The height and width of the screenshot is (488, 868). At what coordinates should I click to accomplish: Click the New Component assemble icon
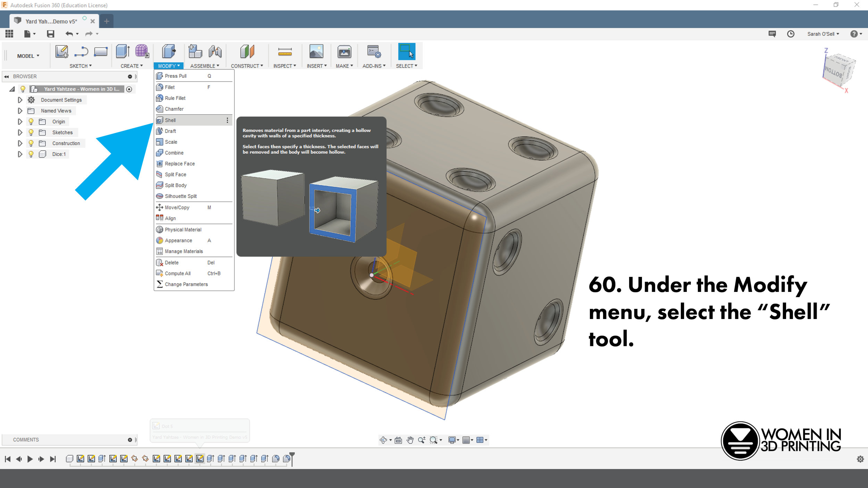point(195,51)
